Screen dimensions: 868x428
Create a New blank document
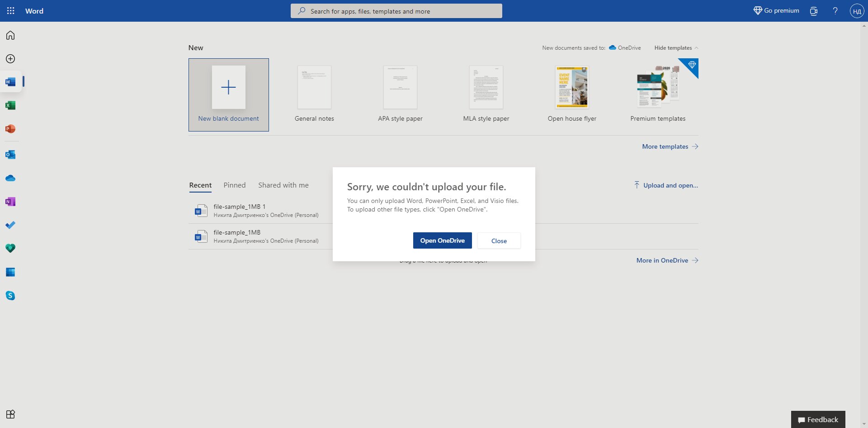[229, 95]
